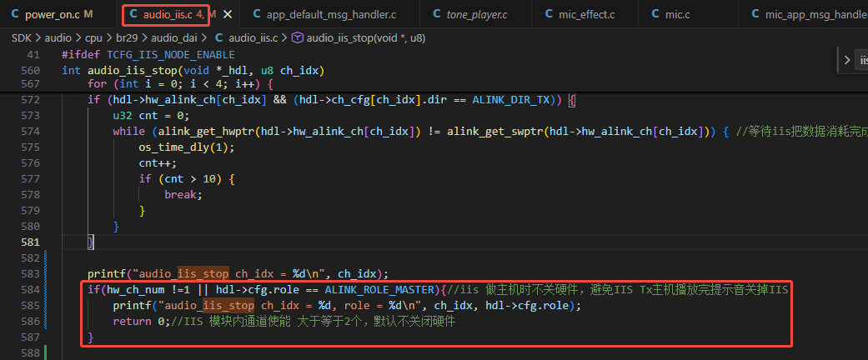Open audio_iis_stop symbol breadcrumb
This screenshot has height=360, width=868.
click(x=365, y=38)
